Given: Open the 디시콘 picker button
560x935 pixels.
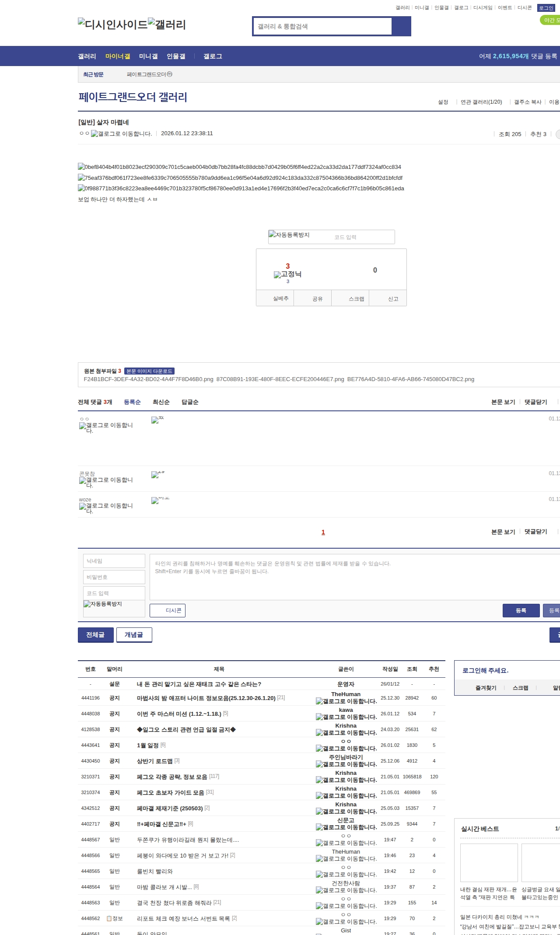Looking at the screenshot, I should (168, 610).
